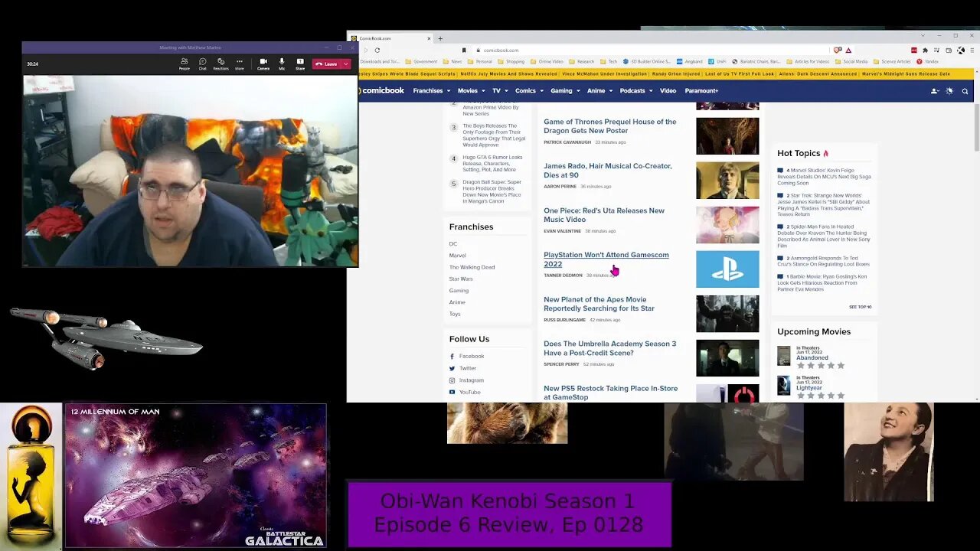Screen dimensions: 980x551
Task: Expand the Leave button dropdown arrow
Action: click(346, 64)
